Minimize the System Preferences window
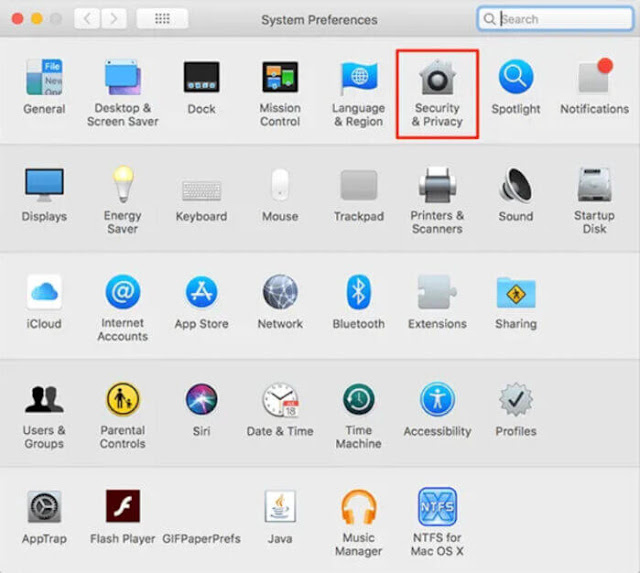 point(37,19)
